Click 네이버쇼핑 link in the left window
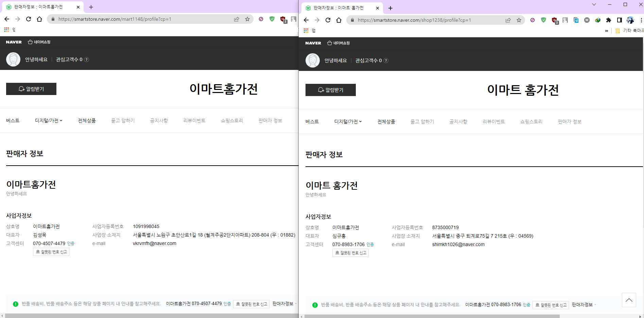This screenshot has width=644, height=318. pyautogui.click(x=39, y=42)
